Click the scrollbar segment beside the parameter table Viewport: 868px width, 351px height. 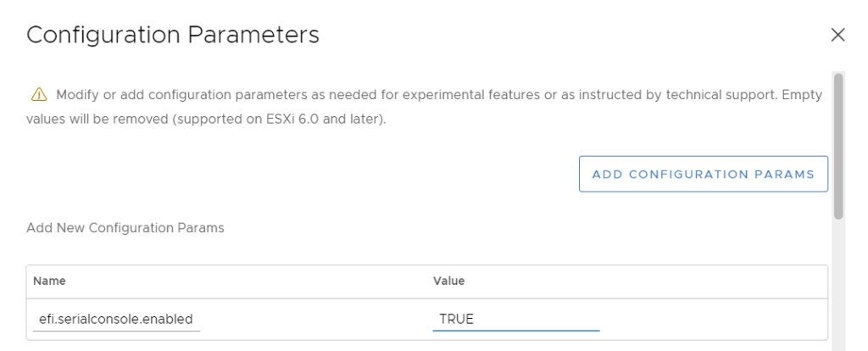[x=838, y=303]
